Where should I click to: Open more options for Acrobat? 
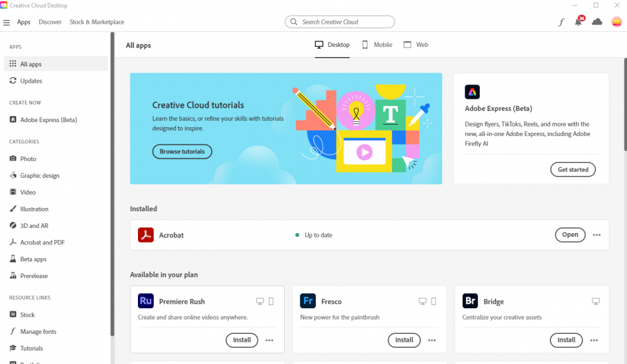click(x=597, y=235)
